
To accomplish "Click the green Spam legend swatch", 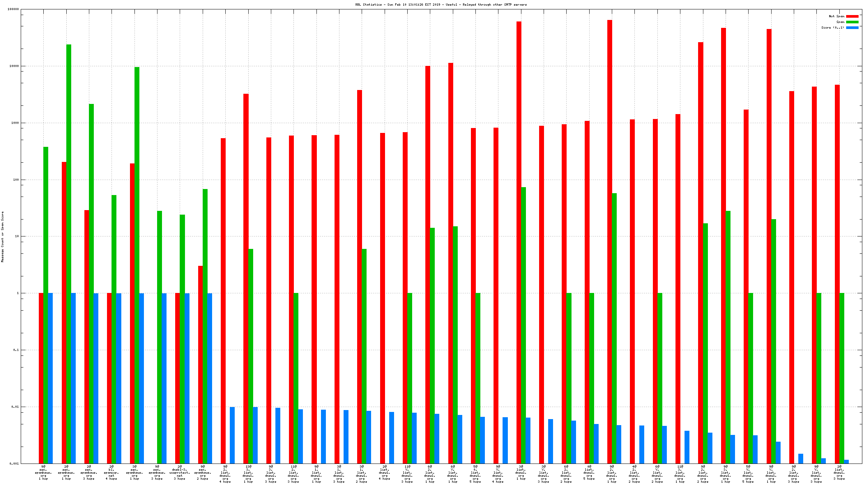I will [x=852, y=22].
